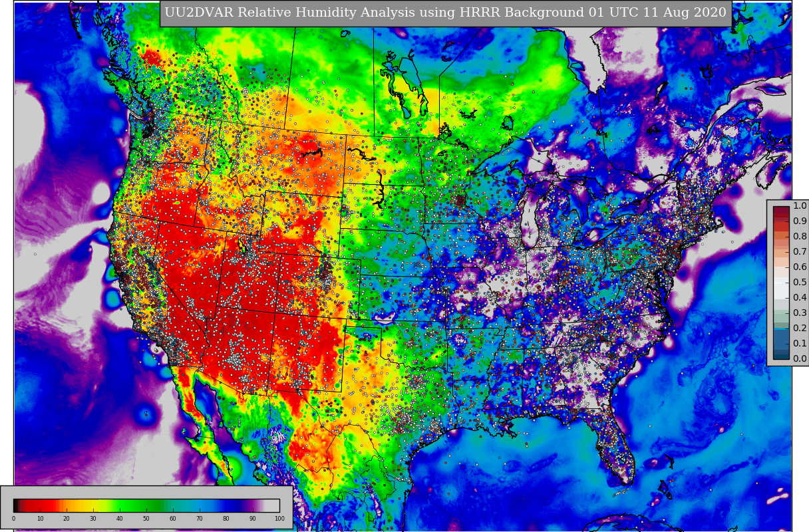Click the "0.1" label on vertical colorbar

click(800, 344)
